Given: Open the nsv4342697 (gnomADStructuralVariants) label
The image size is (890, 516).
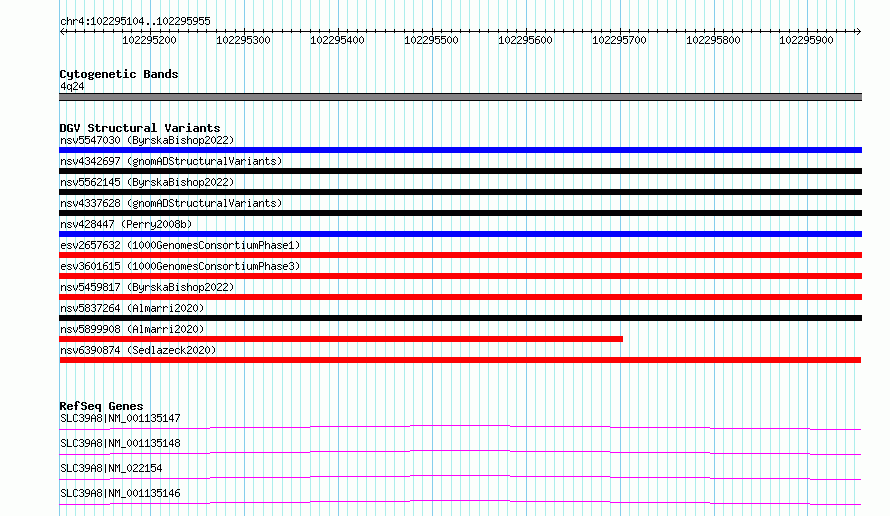Looking at the screenshot, I should coord(171,161).
